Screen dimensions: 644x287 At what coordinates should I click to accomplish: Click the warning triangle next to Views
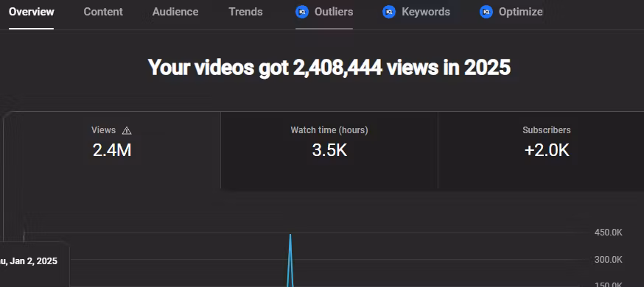127,131
